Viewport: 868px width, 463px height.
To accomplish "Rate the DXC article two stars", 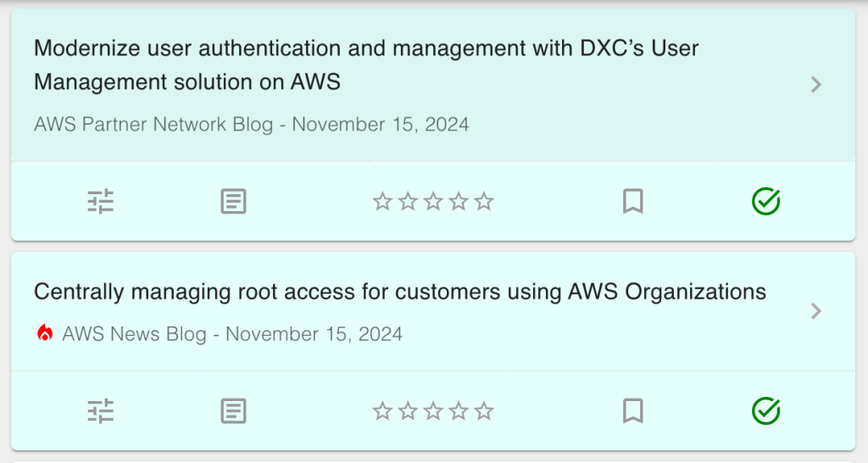I will click(x=408, y=202).
